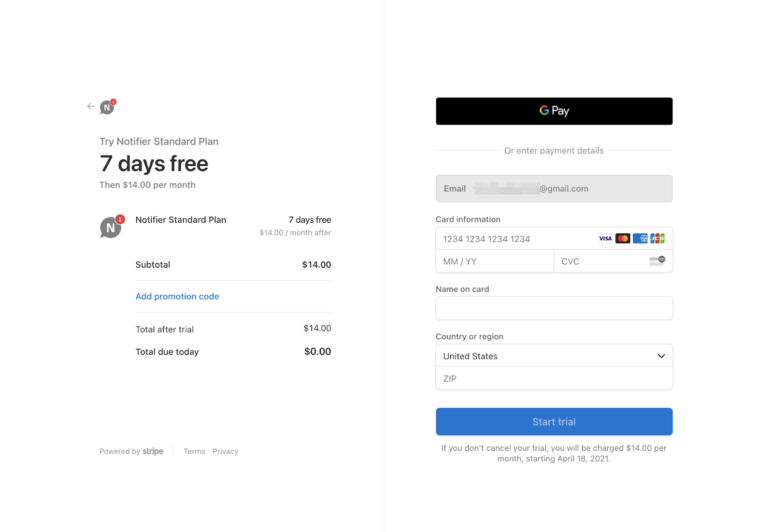Image resolution: width=773 pixels, height=532 pixels.
Task: Click the back arrow icon
Action: pos(91,106)
